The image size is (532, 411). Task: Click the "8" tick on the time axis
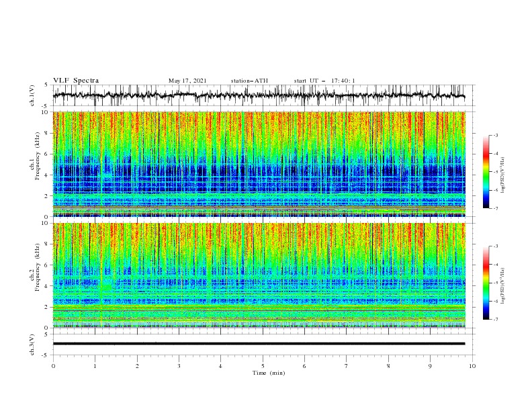pos(388,366)
